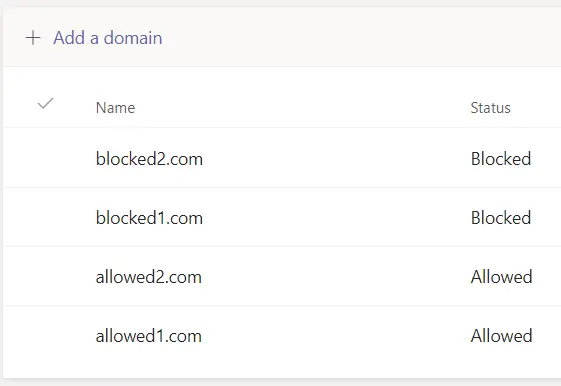The width and height of the screenshot is (561, 386).
Task: Sort by the Name column header
Action: pyautogui.click(x=115, y=108)
